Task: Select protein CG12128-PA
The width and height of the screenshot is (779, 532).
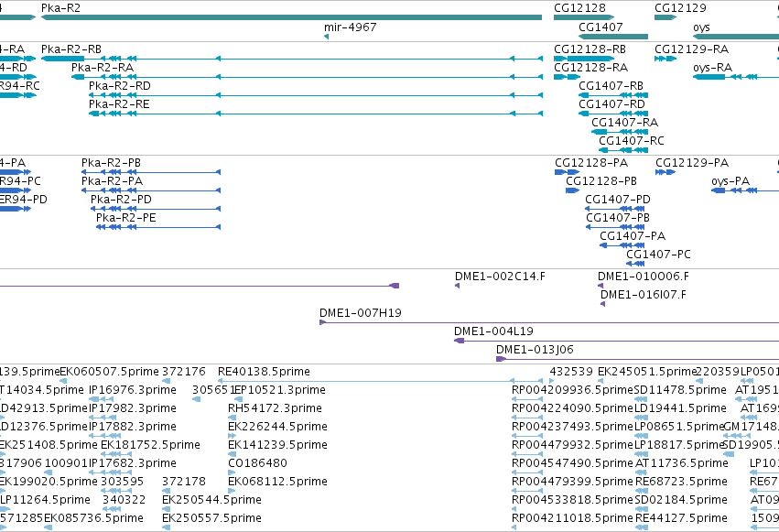Action: [x=567, y=172]
